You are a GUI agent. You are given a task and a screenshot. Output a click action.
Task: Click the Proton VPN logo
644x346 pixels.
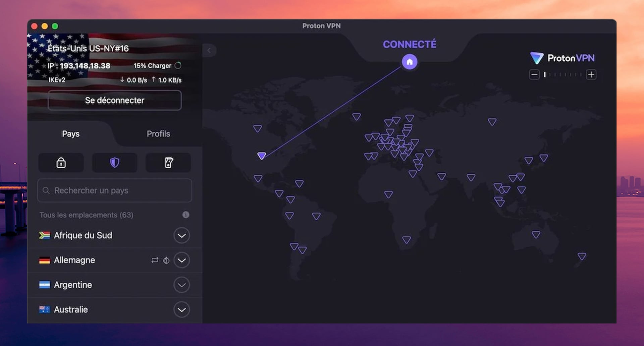click(562, 58)
